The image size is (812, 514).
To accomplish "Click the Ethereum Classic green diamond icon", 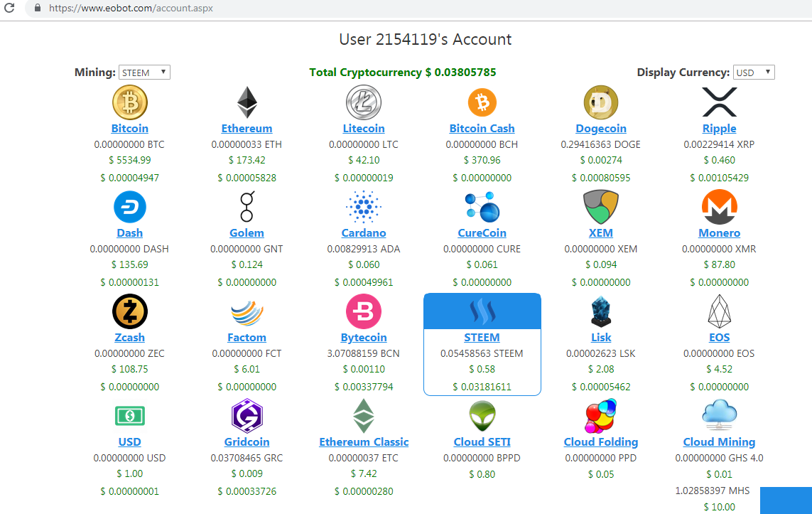I will coord(364,416).
